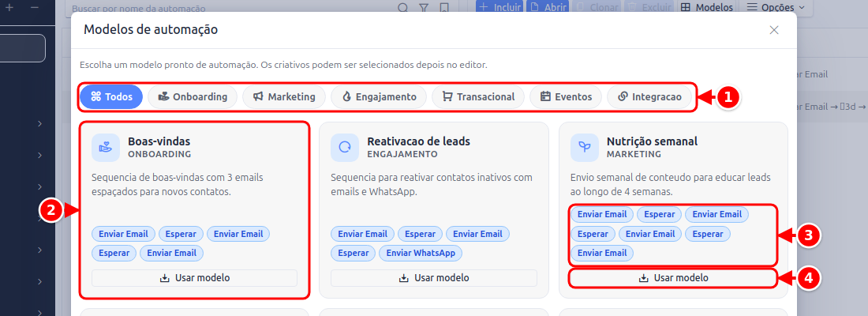
Task: Click the Reativacao de leads refresh icon
Action: 345,148
